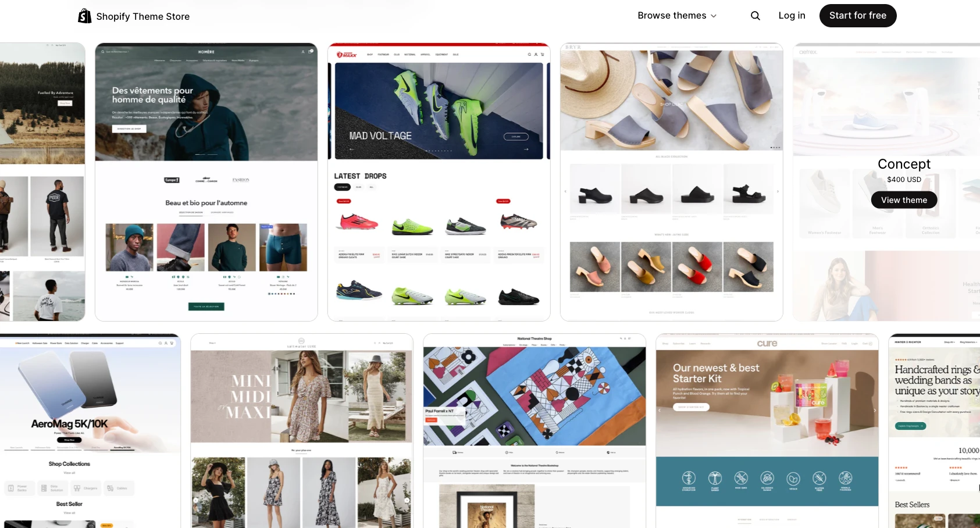The height and width of the screenshot is (528, 980).
Task: Open the National Theatre Shop theme preview
Action: tap(534, 431)
